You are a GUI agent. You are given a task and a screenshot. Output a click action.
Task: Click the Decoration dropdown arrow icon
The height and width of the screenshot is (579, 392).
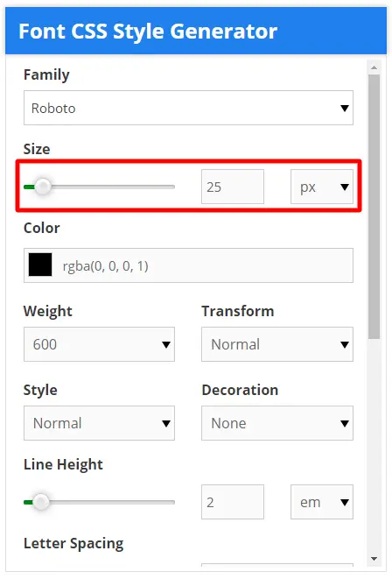tap(345, 424)
